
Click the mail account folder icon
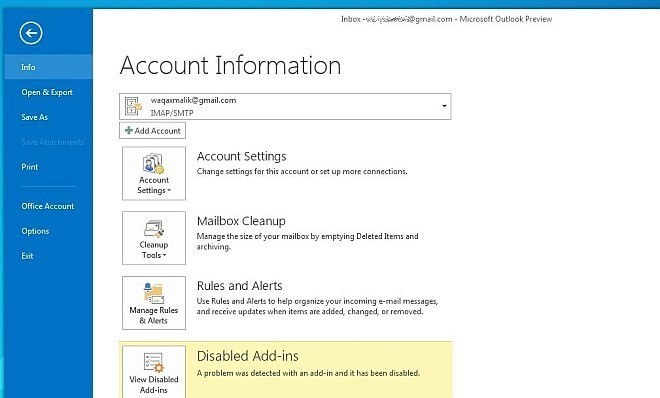pyautogui.click(x=134, y=106)
